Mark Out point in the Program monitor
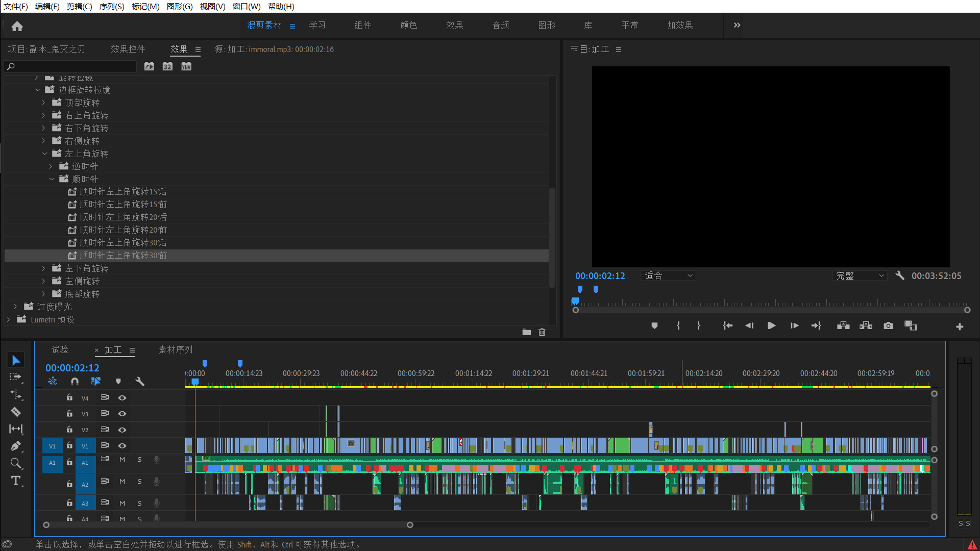The image size is (980, 551). 699,325
